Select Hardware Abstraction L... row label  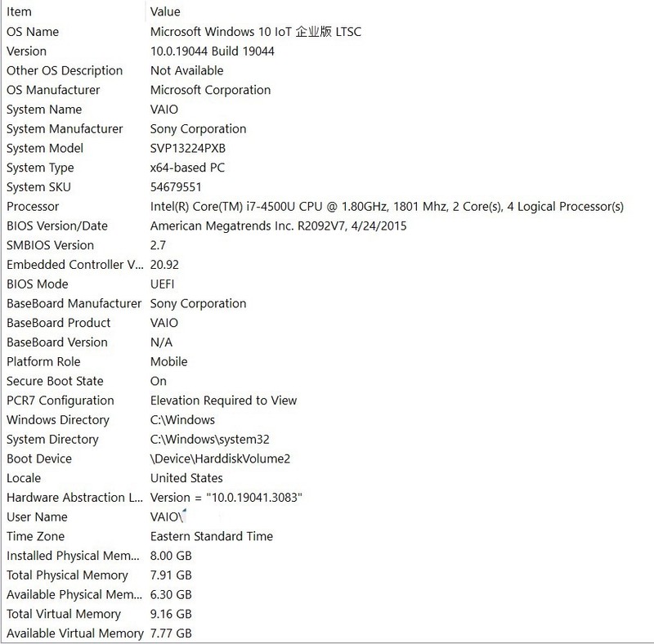(x=74, y=498)
